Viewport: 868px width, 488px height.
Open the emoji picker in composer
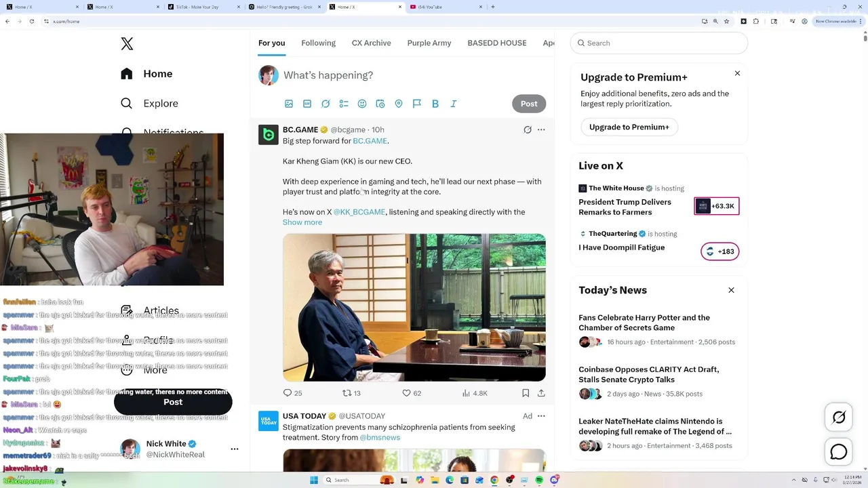[x=362, y=104]
